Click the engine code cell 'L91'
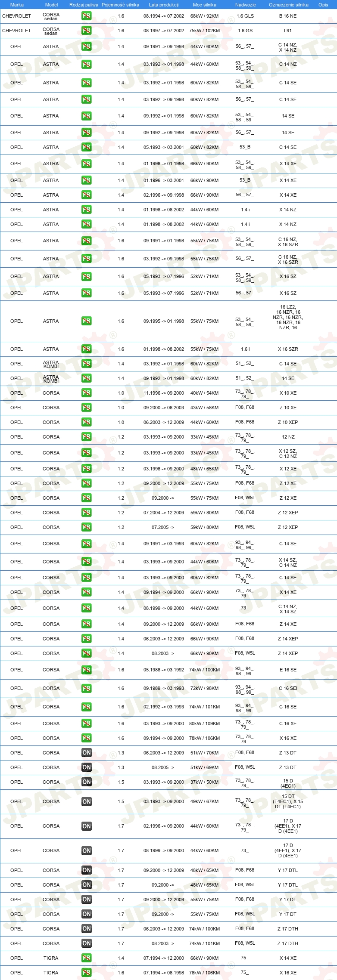 (x=288, y=31)
